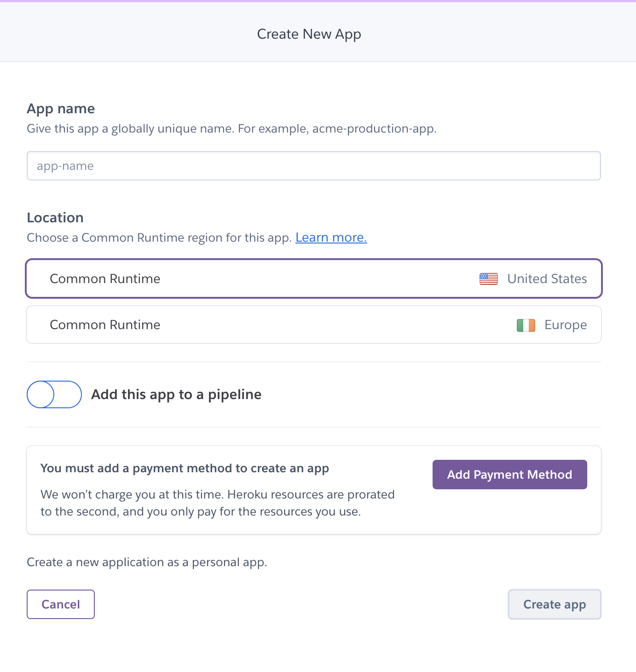Click the "Add this app to a pipeline" label

[x=176, y=394]
